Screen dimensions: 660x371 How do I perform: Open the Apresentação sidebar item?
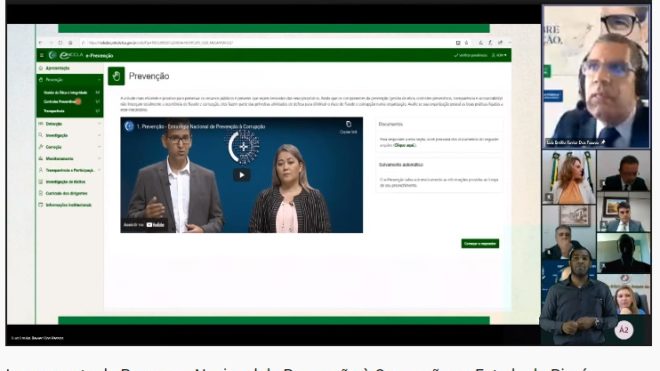click(x=70, y=68)
